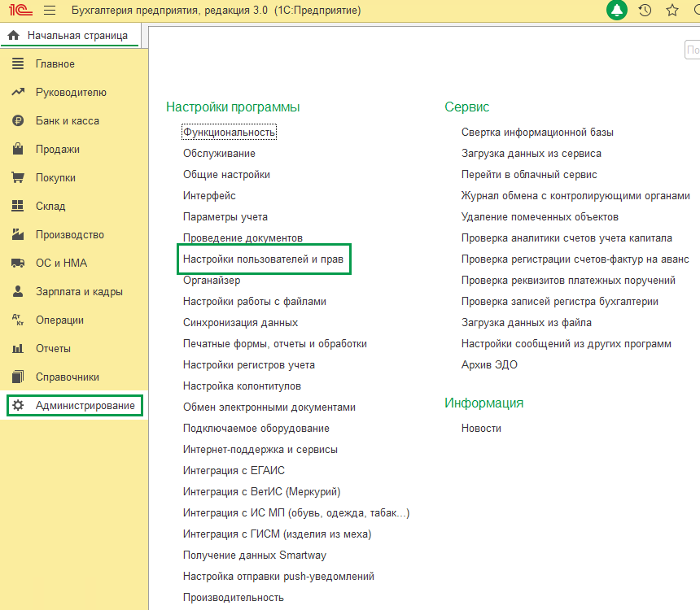Open Проведение документов
This screenshot has height=610, width=700.
243,237
